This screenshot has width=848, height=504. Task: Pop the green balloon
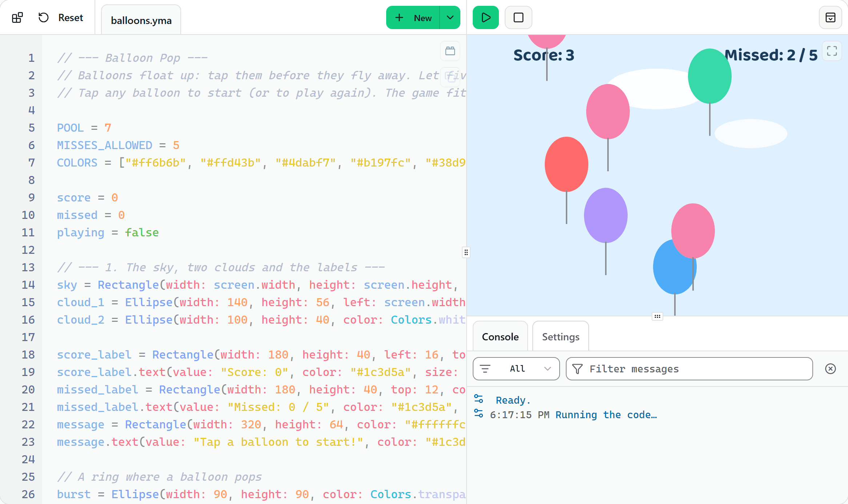tap(710, 76)
